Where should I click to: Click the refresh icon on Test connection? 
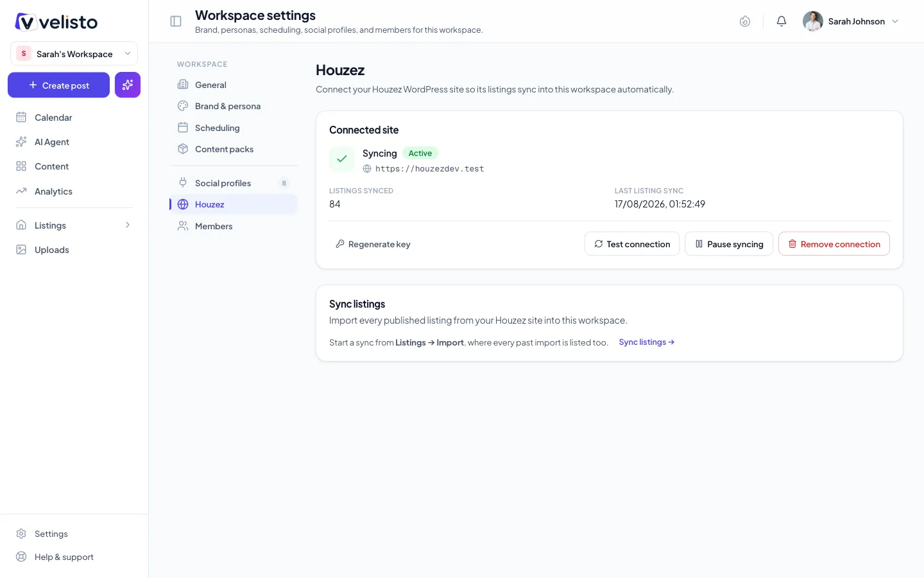click(599, 244)
